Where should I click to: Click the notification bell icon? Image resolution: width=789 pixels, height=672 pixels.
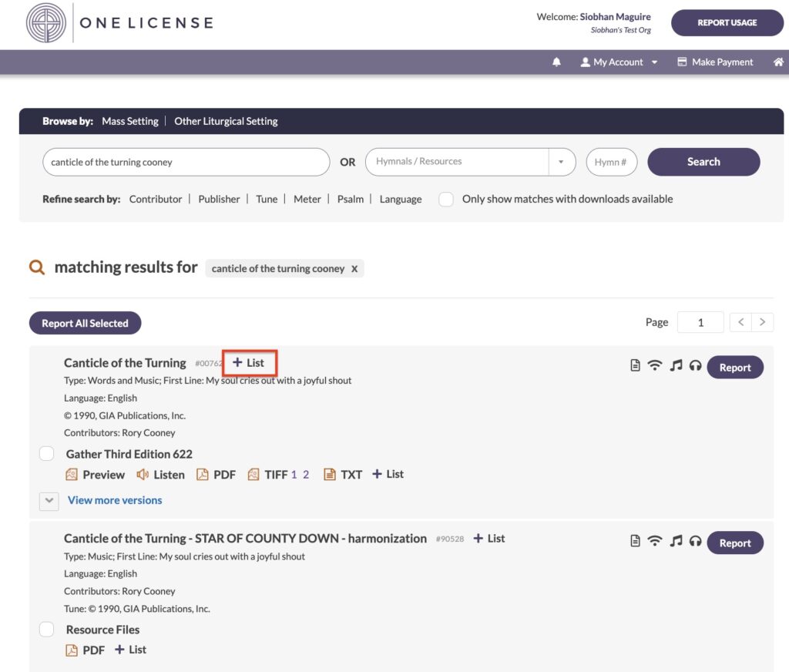556,62
